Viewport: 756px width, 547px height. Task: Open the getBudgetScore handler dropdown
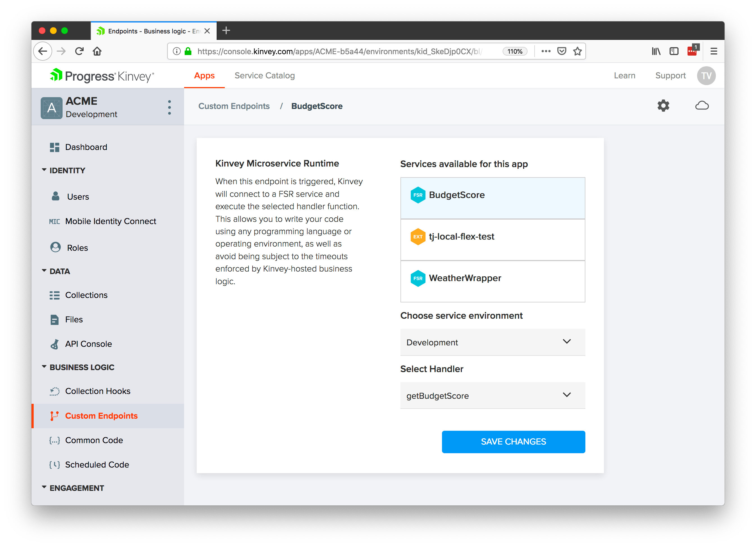coord(492,396)
